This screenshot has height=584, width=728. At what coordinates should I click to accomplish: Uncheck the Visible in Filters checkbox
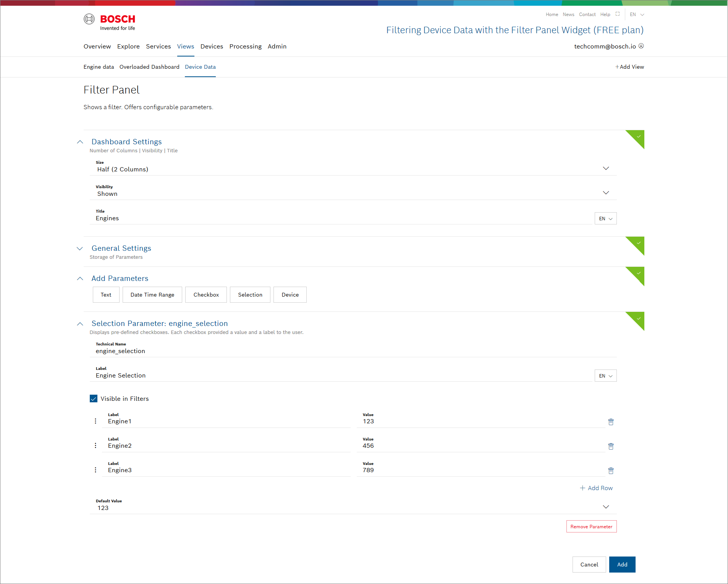tap(94, 398)
